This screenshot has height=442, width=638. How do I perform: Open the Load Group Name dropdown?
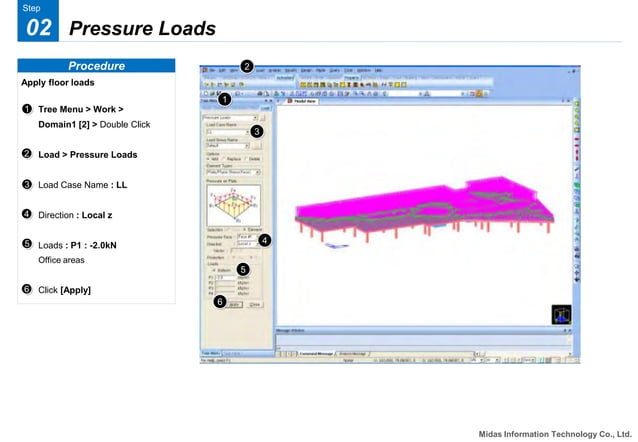coord(228,146)
